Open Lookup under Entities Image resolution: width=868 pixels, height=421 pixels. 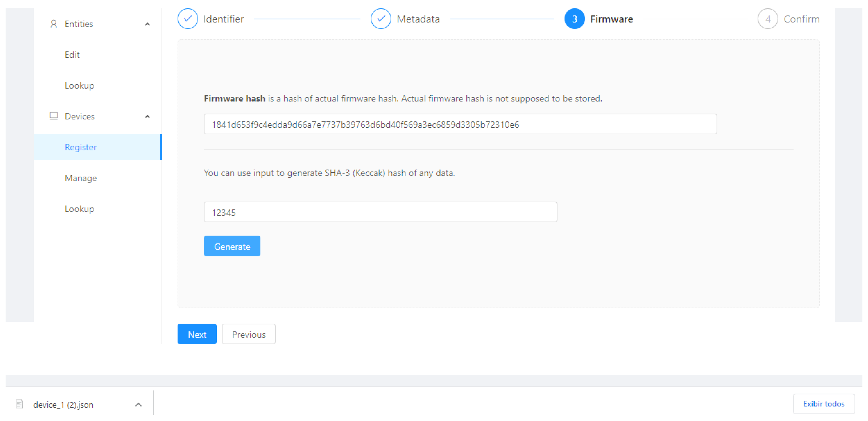point(79,86)
